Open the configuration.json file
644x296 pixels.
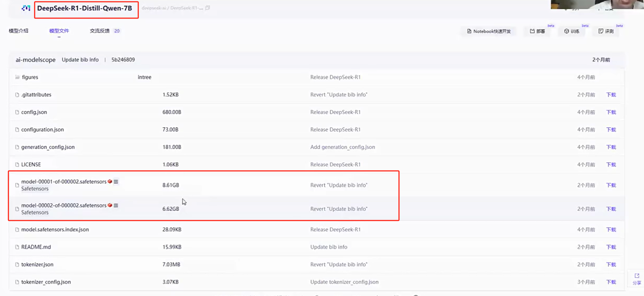point(42,130)
